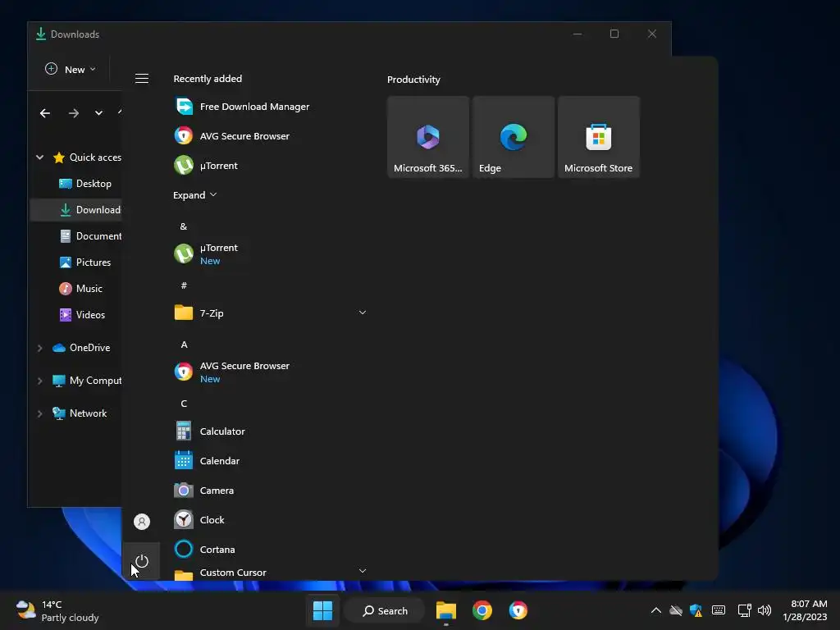The width and height of the screenshot is (840, 630).
Task: Select Music in the navigation pane
Action: coord(76,289)
